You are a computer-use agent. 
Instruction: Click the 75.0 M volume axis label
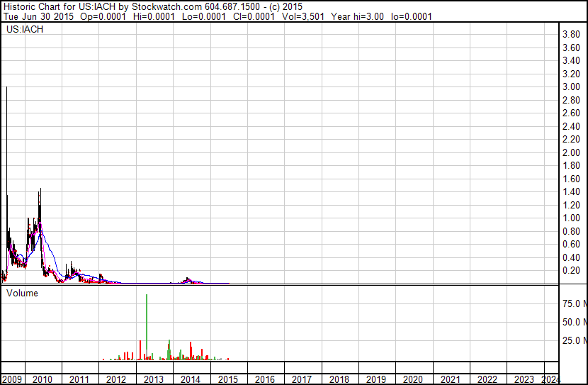575,303
